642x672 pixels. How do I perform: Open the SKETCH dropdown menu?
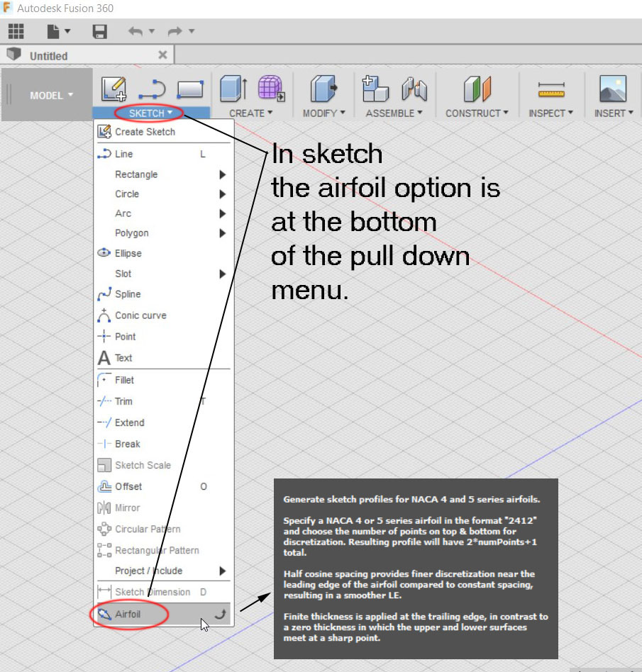[150, 113]
